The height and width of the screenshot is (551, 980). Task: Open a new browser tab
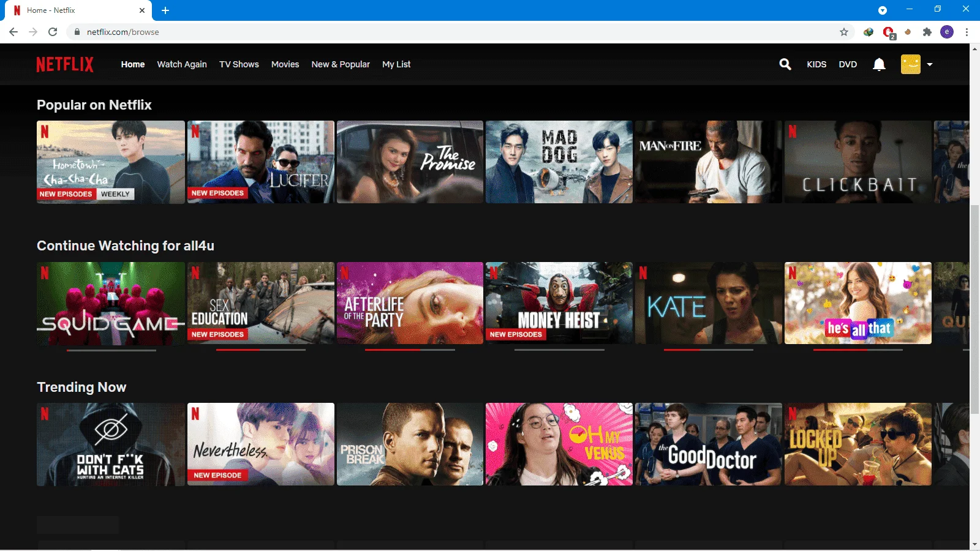(x=165, y=10)
